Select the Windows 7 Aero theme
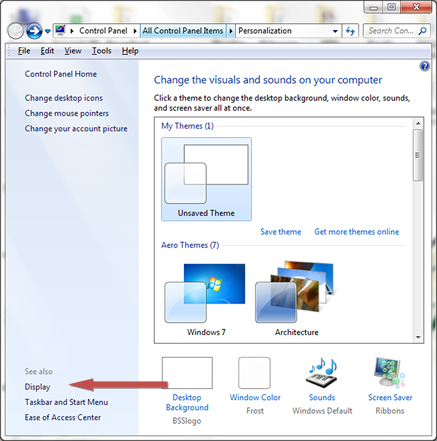The height and width of the screenshot is (441, 437). 206,299
